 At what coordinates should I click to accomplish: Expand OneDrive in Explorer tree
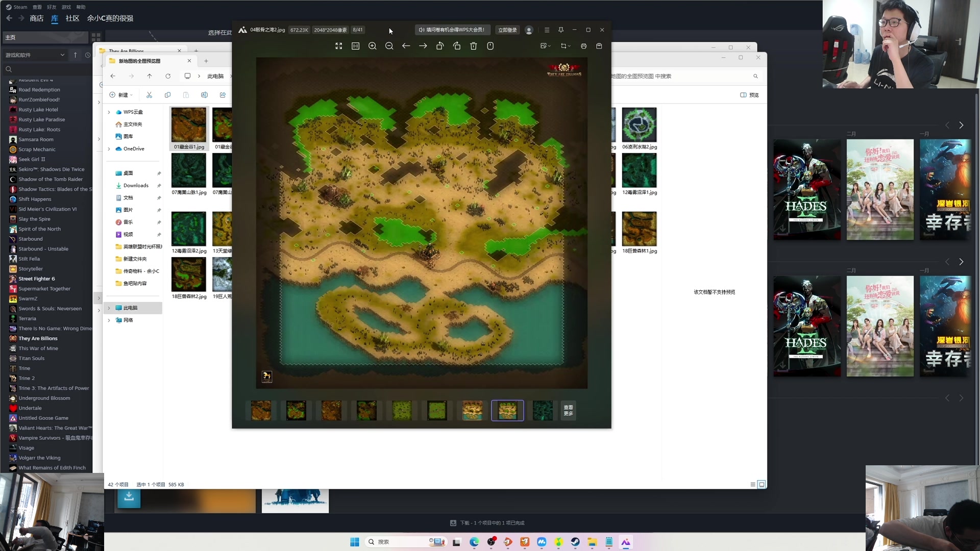[109, 149]
